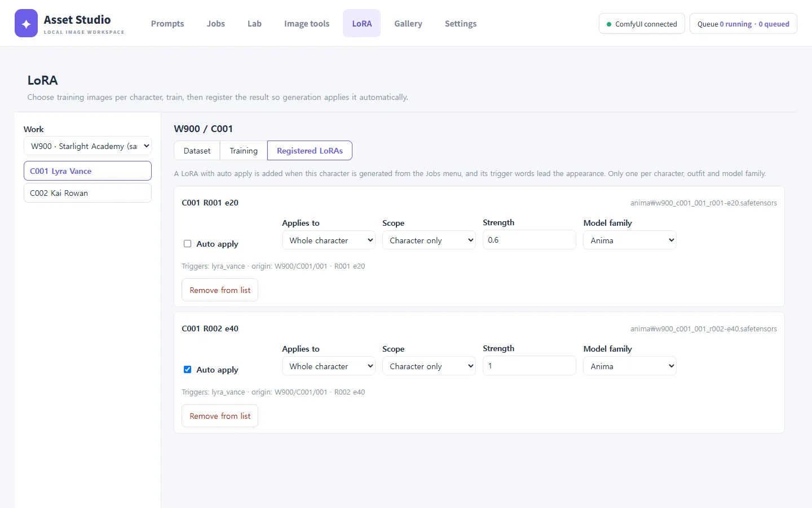
Task: Go to the Prompts menu
Action: pos(167,24)
